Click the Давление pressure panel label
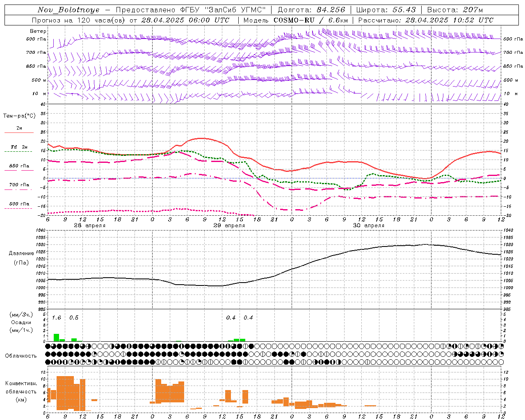This screenshot has height=420, width=525. coord(21,253)
